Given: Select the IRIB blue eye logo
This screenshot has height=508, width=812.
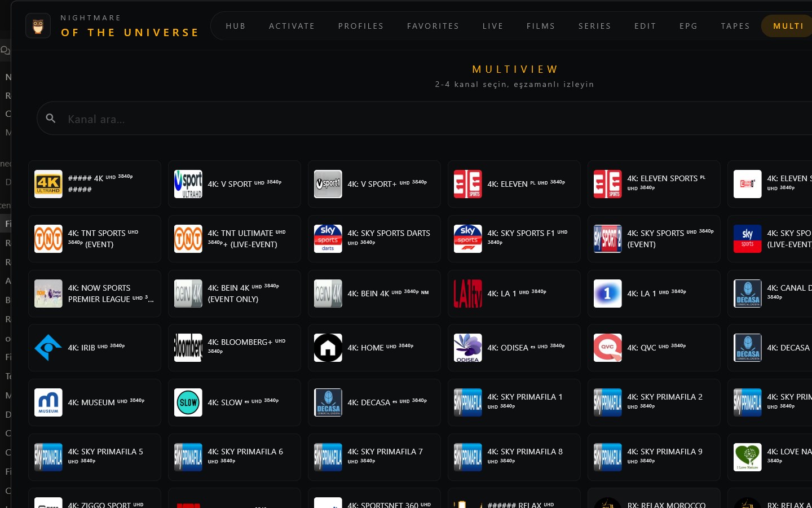Looking at the screenshot, I should tap(48, 348).
